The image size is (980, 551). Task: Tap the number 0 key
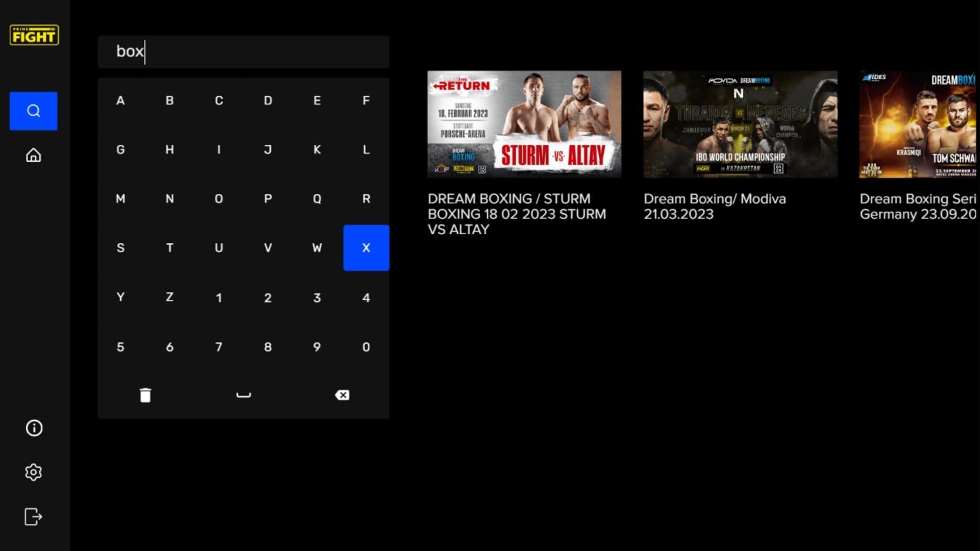[366, 347]
